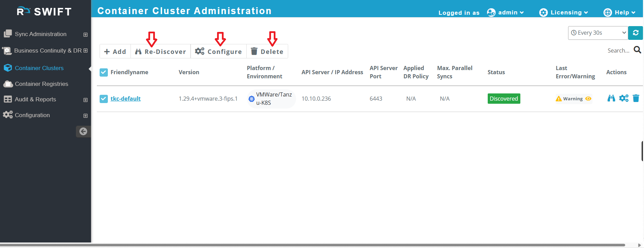Viewport: 644px width, 248px height.
Task: Click the Status column header
Action: (x=496, y=72)
